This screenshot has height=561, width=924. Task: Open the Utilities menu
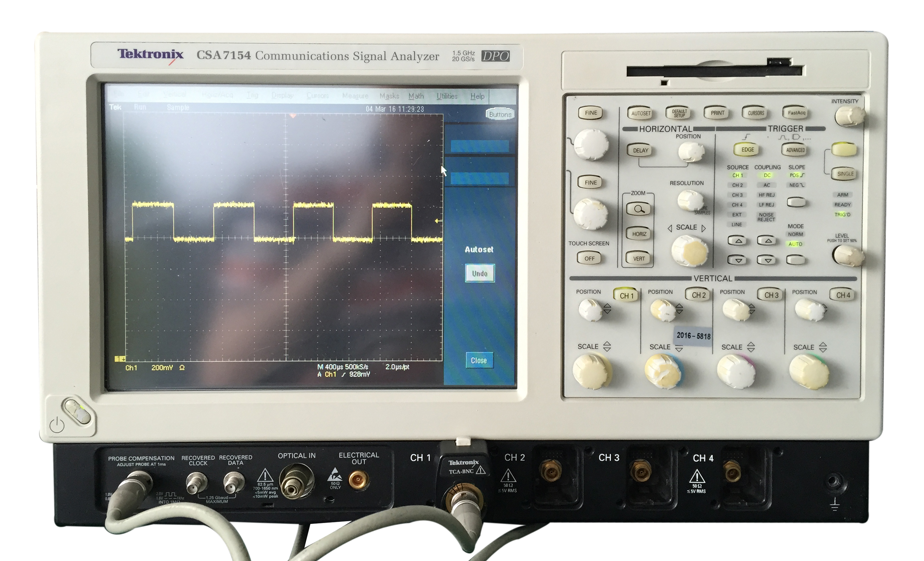pos(447,96)
